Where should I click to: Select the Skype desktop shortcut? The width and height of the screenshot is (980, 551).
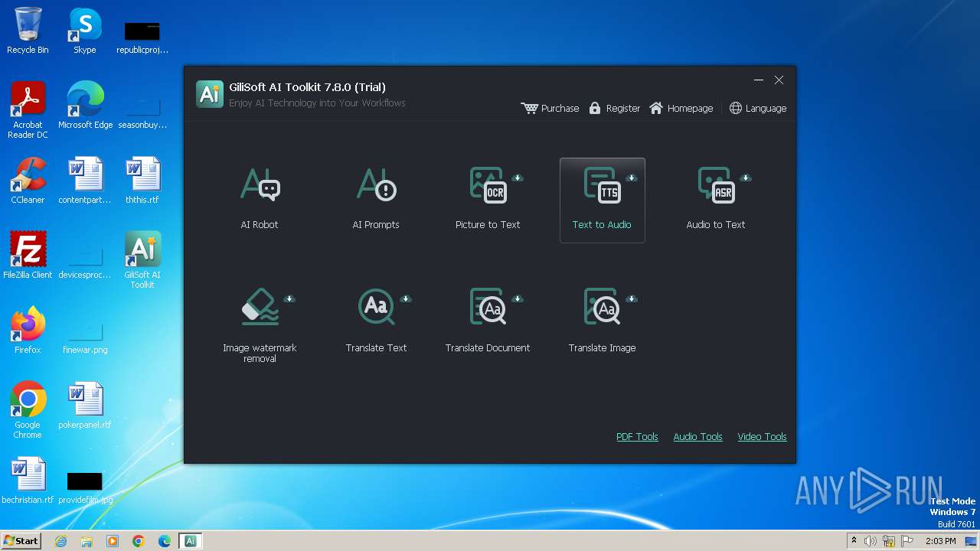click(85, 31)
